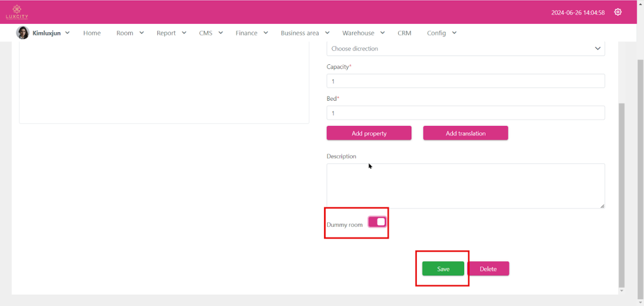Open the CMS menu
Screen dimensions: 644x306
click(211, 33)
